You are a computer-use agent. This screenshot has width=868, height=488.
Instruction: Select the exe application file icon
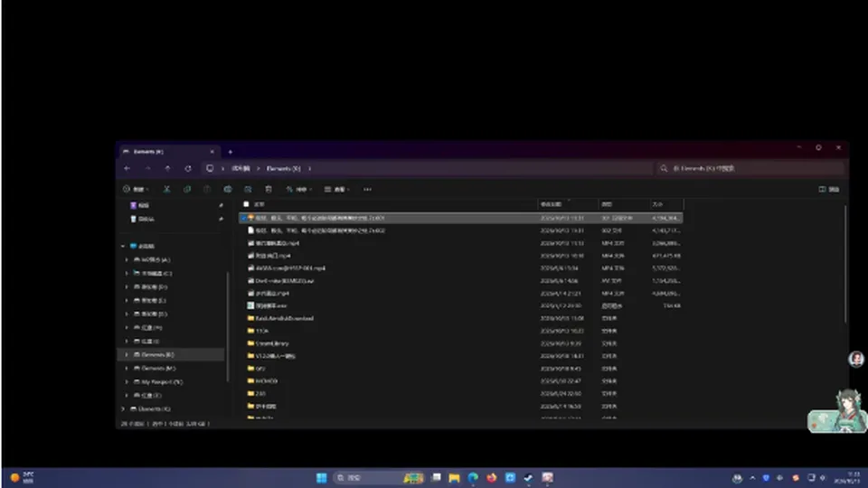[x=250, y=305]
